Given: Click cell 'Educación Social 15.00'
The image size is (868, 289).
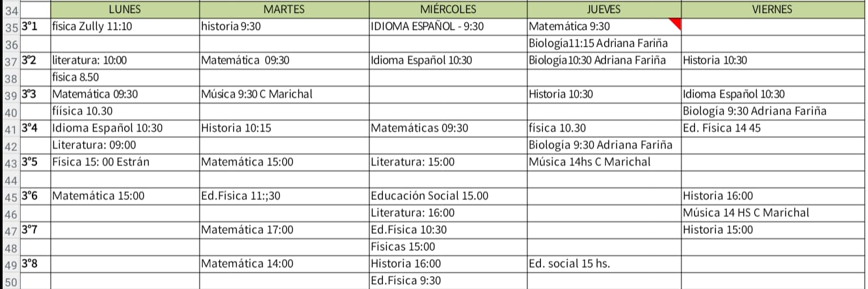Looking at the screenshot, I should click(447, 196).
